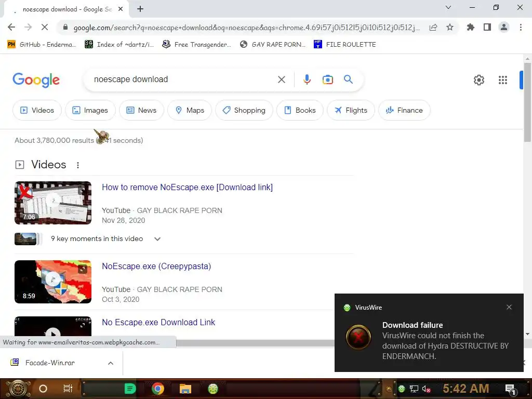532x399 pixels.
Task: Click the blue magnifier search icon
Action: coord(348,79)
